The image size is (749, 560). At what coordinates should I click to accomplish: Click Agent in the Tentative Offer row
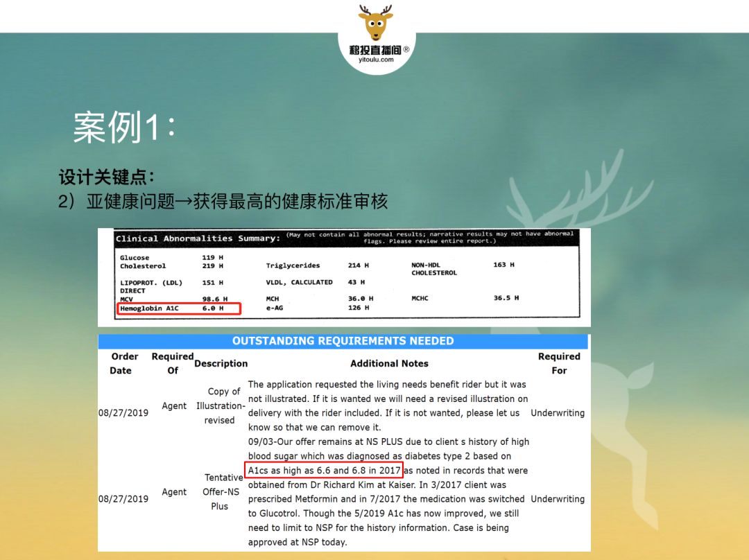coord(174,491)
